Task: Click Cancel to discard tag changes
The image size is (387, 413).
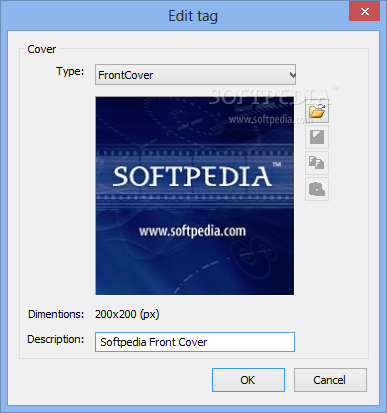Action: (330, 380)
